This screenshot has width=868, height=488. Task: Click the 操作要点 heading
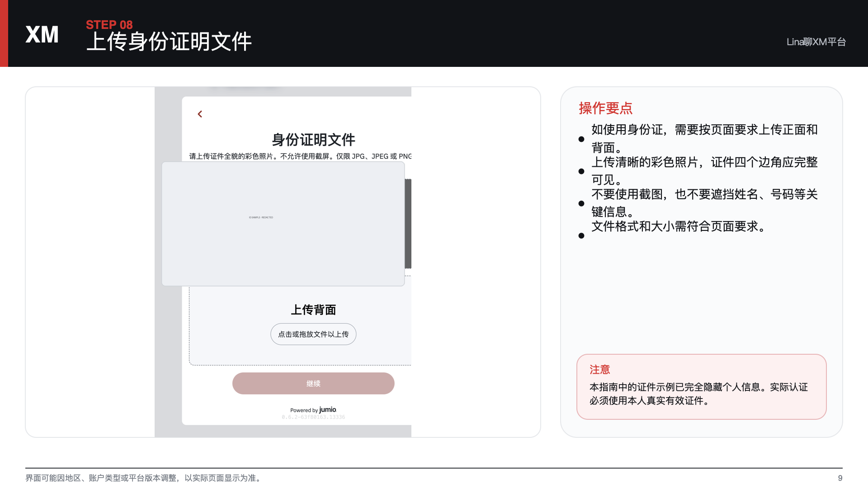tap(605, 108)
